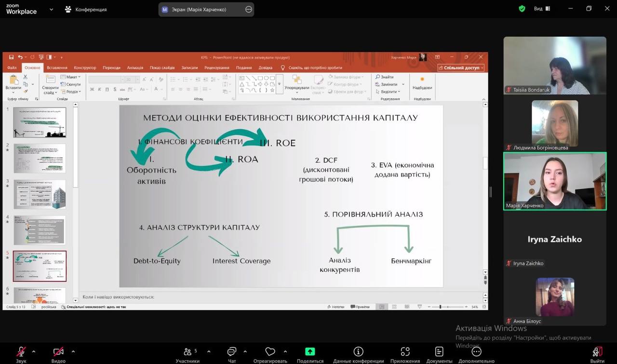Click the green encryption shield icon

(522, 9)
